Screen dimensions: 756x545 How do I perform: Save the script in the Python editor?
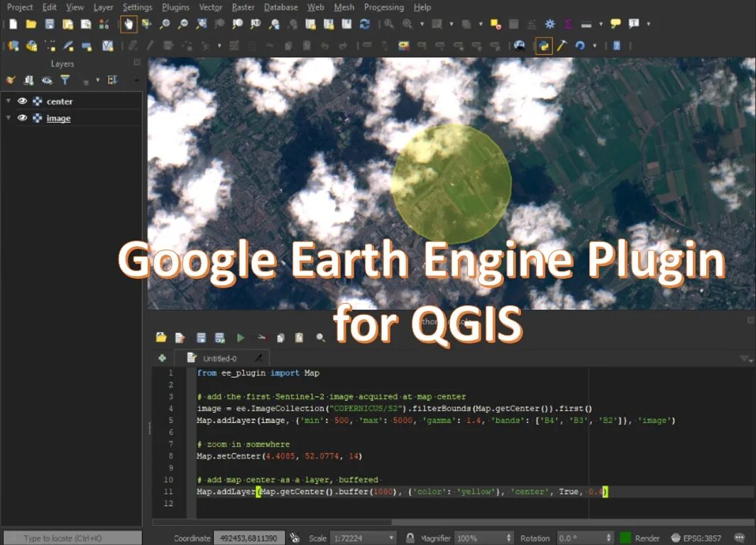pos(201,338)
